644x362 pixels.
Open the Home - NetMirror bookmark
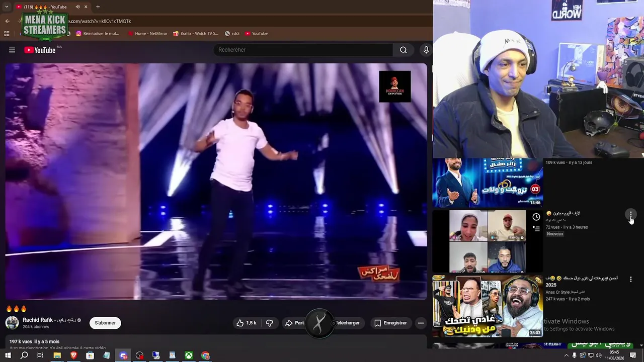point(147,34)
